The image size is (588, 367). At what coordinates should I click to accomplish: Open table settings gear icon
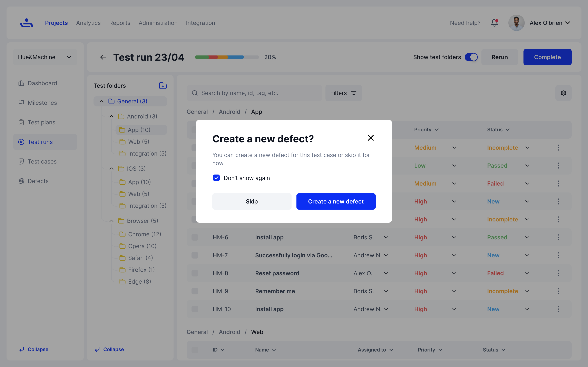(563, 93)
